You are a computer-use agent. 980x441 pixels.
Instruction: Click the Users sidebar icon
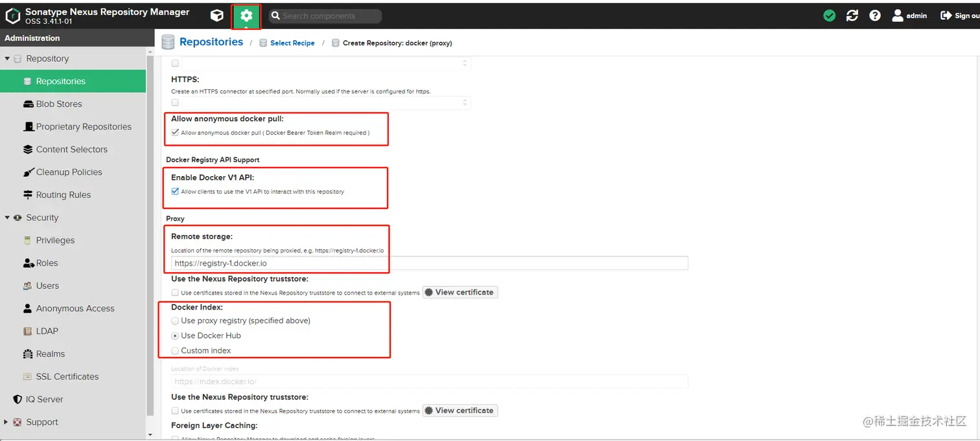click(28, 286)
